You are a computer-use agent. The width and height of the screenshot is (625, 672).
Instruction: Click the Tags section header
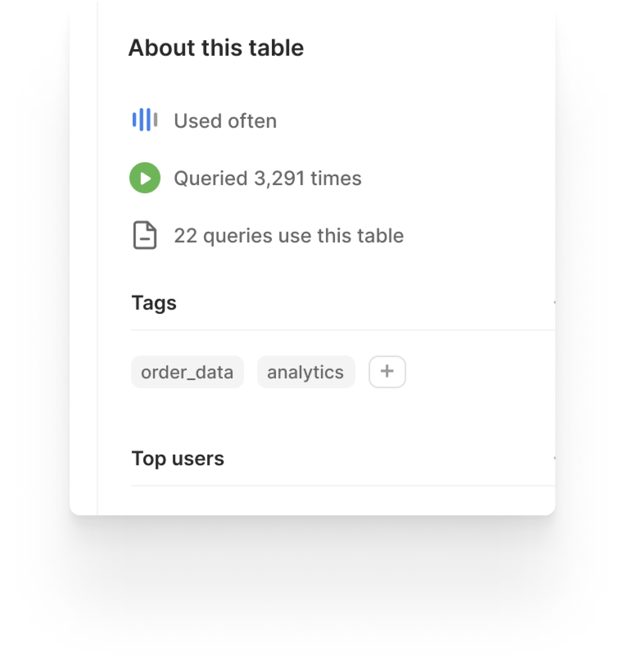(x=154, y=303)
